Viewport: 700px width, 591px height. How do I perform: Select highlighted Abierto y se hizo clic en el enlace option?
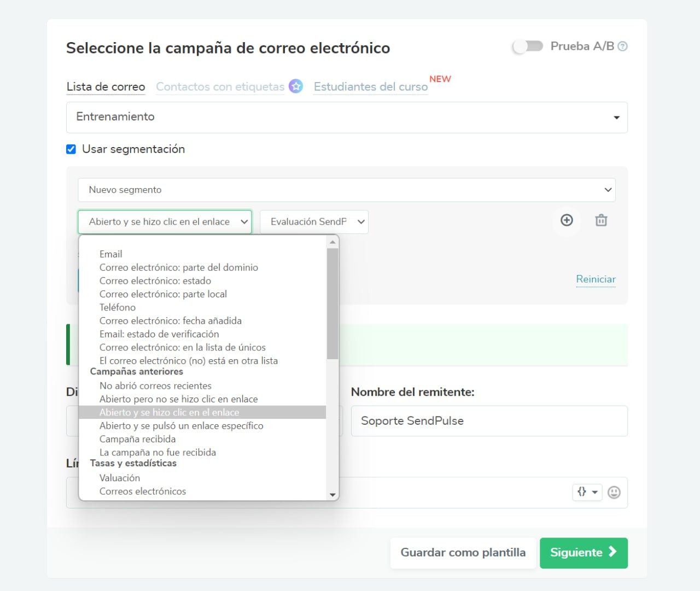(202, 412)
